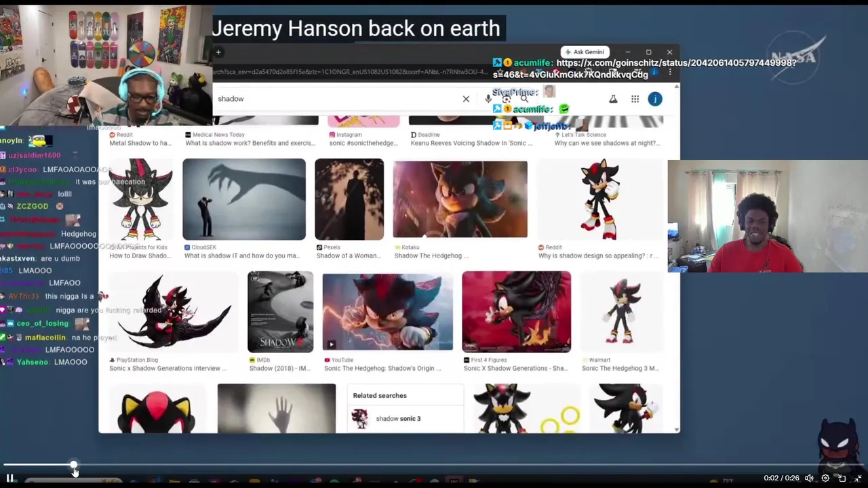Click Sonic x Shadow Generations interview caption
Image resolution: width=868 pixels, height=488 pixels.
tap(168, 368)
